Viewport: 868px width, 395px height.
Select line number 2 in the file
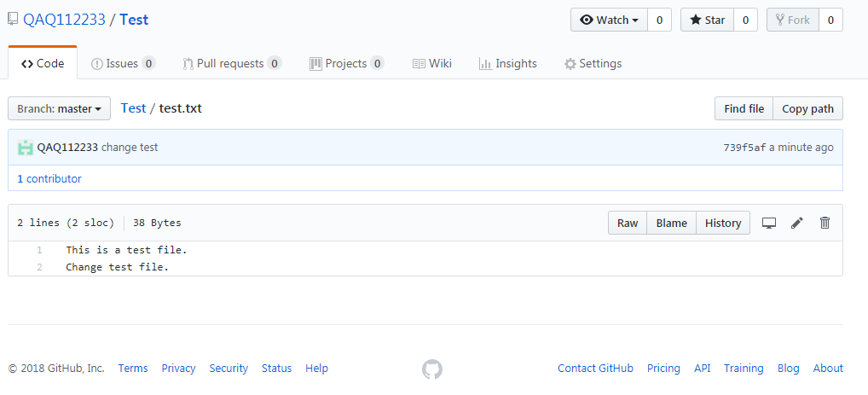coord(39,267)
